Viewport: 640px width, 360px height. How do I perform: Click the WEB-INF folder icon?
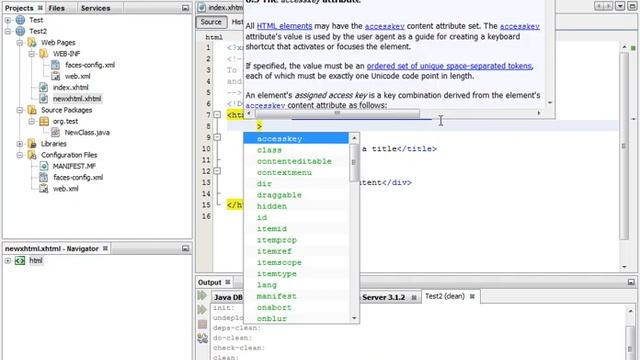pos(44,53)
